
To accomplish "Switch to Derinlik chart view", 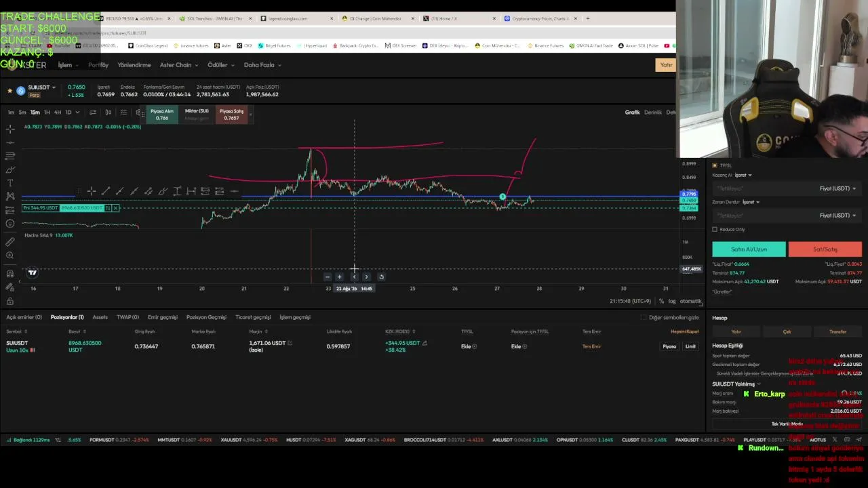I will click(x=652, y=113).
